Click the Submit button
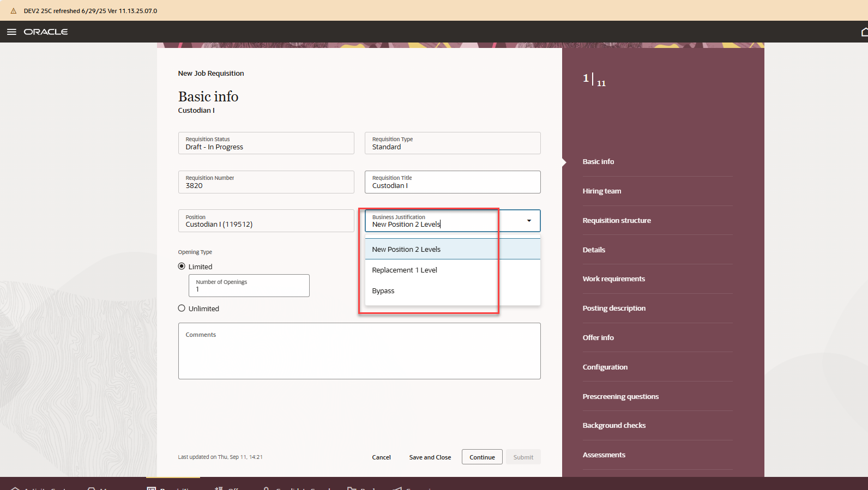Image resolution: width=868 pixels, height=490 pixels. coord(523,457)
